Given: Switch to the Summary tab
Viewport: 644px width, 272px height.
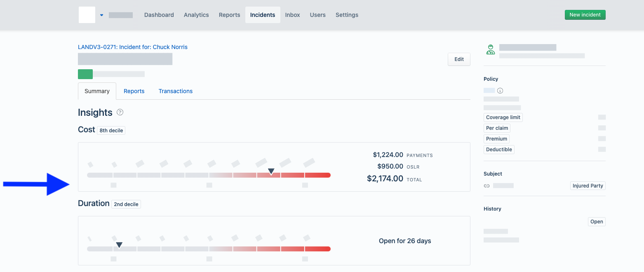Looking at the screenshot, I should pos(97,91).
